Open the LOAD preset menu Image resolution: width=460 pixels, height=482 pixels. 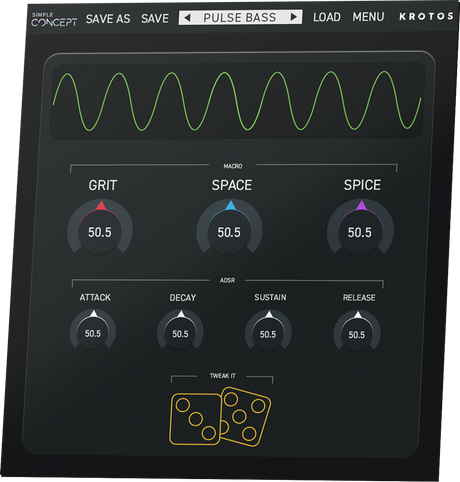pyautogui.click(x=327, y=17)
